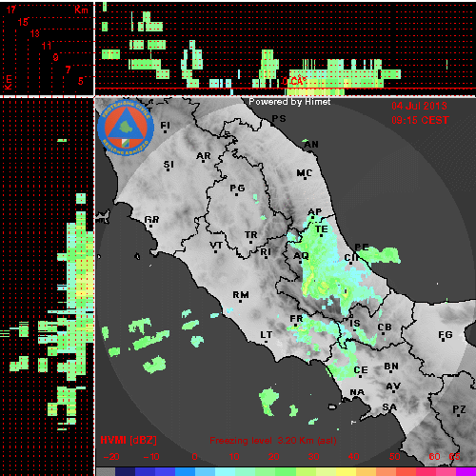Click the '20' dBZ scale value
Screen dimensions: 476x476
274,457
